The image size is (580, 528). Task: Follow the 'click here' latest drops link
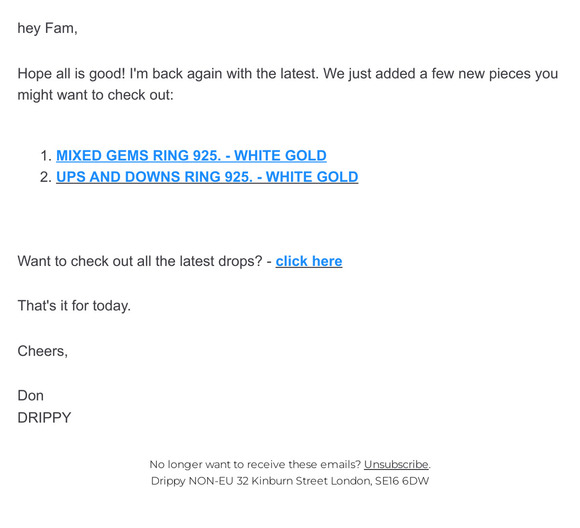[x=309, y=261]
